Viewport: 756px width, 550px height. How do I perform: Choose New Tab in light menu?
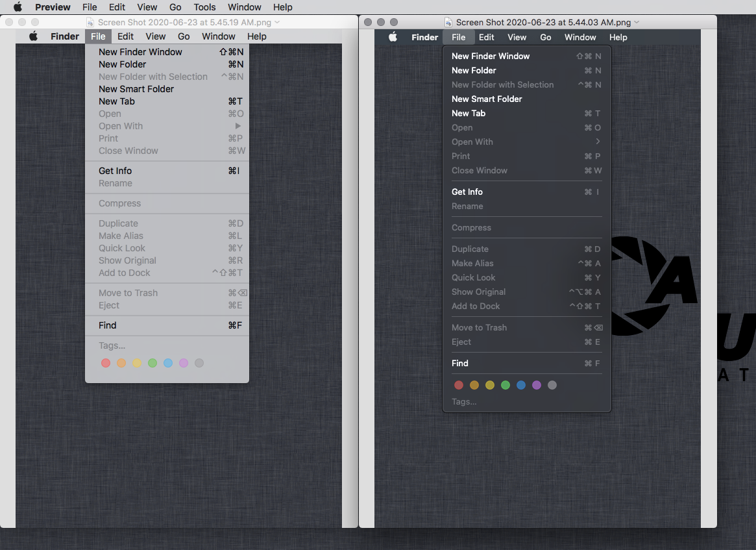(x=167, y=101)
